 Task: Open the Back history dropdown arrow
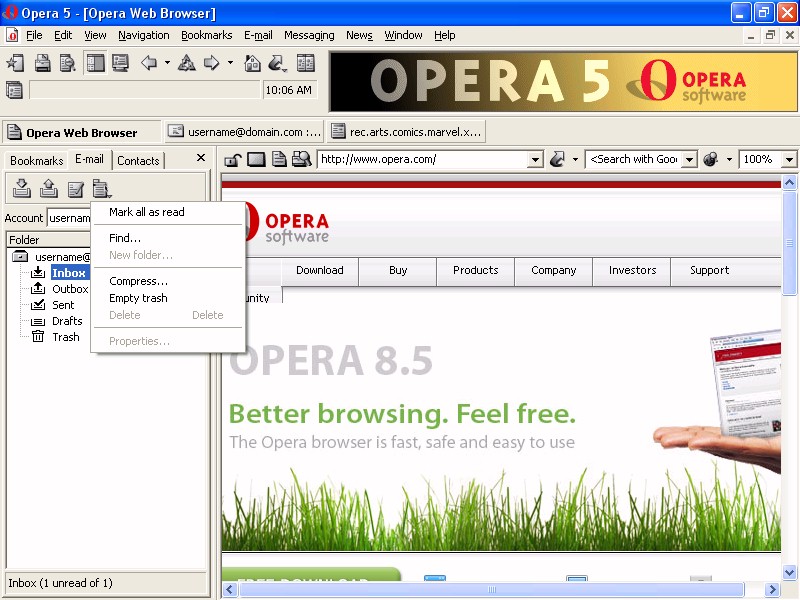coord(167,63)
